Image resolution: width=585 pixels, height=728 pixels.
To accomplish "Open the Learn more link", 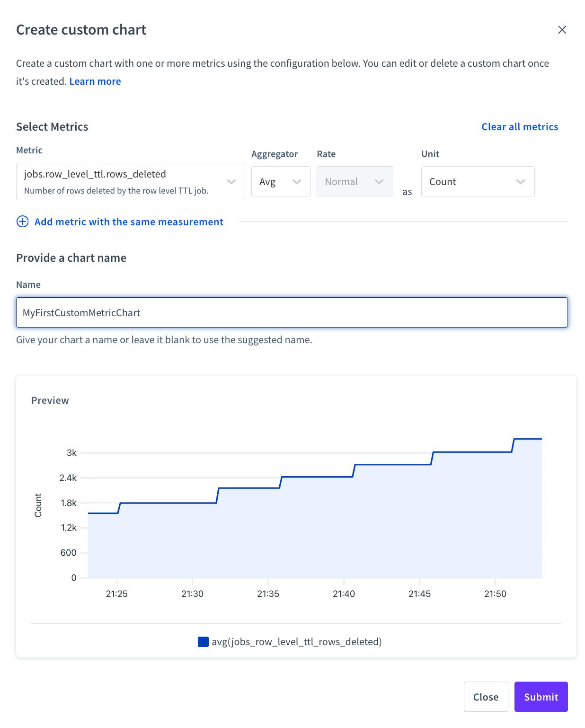I will tap(95, 81).
